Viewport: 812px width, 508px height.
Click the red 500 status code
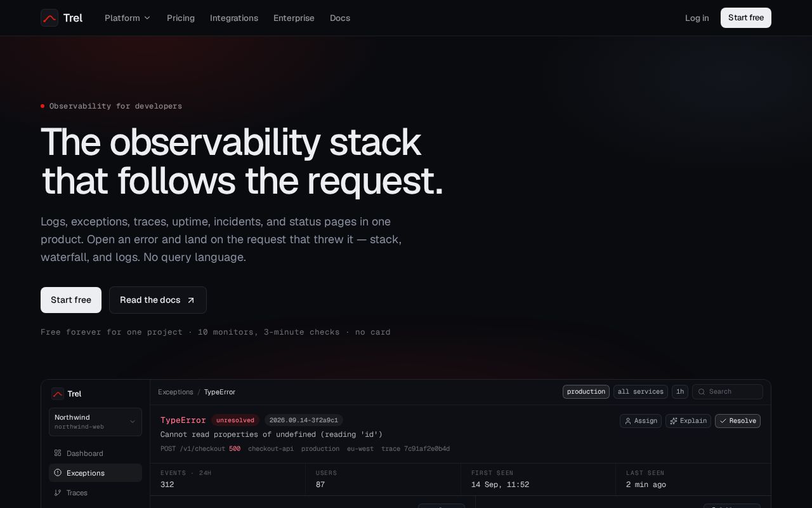(x=235, y=449)
